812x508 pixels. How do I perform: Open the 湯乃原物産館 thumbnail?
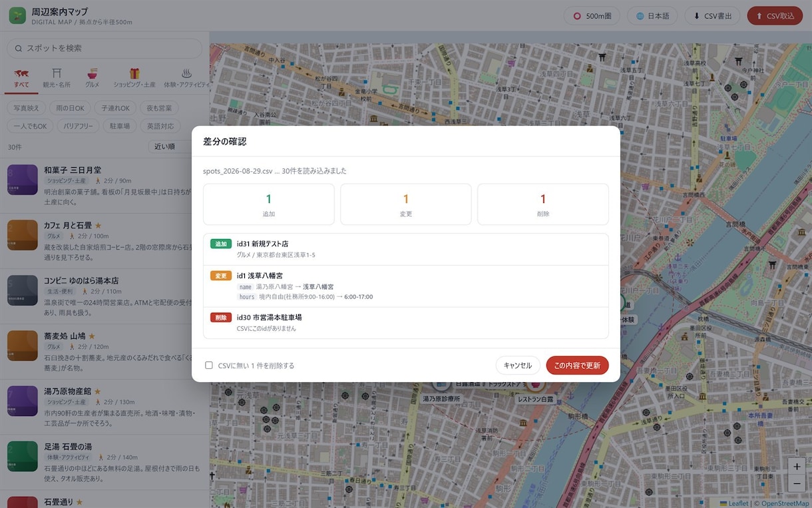point(22,401)
